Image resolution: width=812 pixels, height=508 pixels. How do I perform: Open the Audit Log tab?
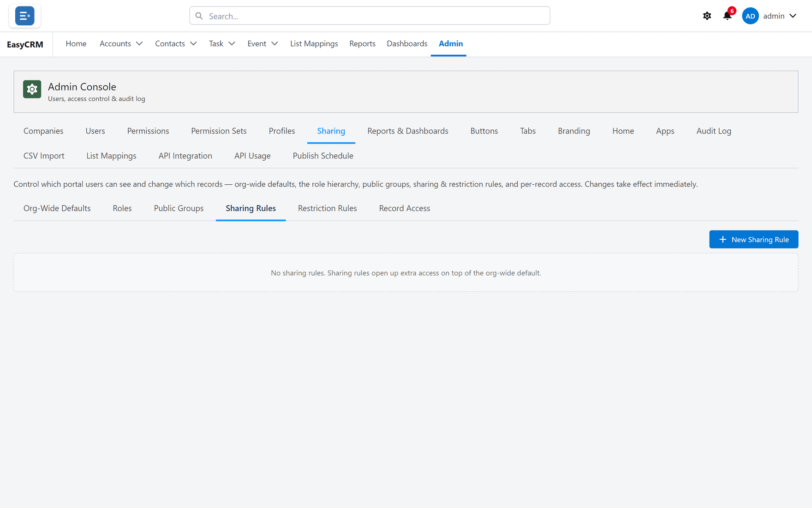pyautogui.click(x=714, y=131)
